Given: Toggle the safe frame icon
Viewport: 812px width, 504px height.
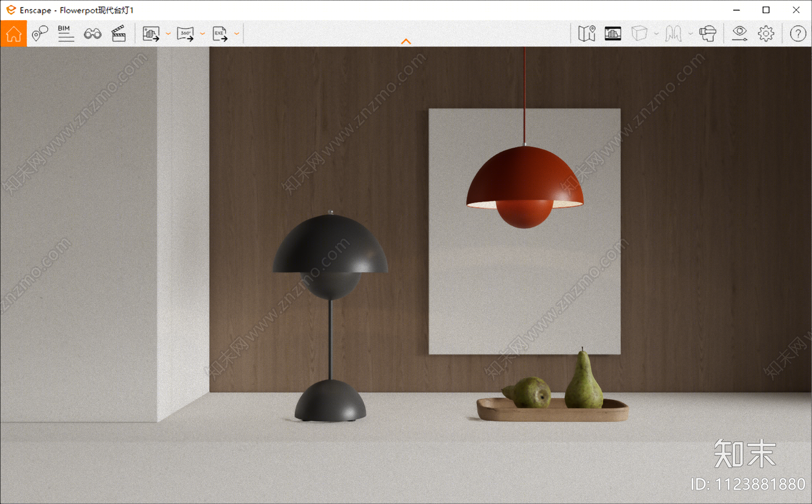Looking at the screenshot, I should click(613, 34).
